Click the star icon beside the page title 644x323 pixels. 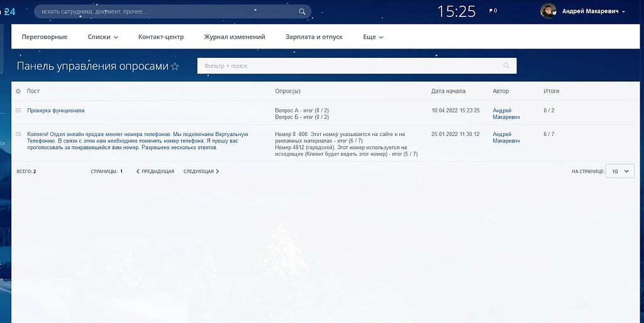click(x=175, y=67)
